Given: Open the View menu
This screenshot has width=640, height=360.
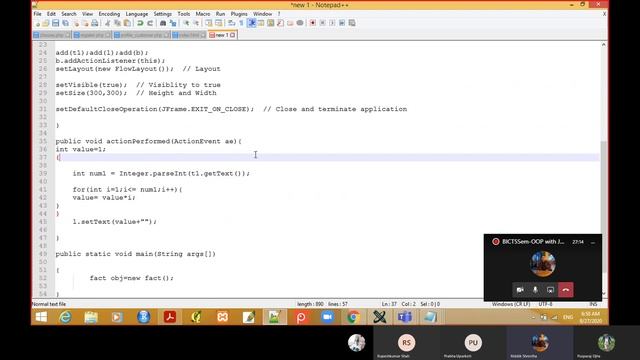Looking at the screenshot, I should [x=87, y=14].
